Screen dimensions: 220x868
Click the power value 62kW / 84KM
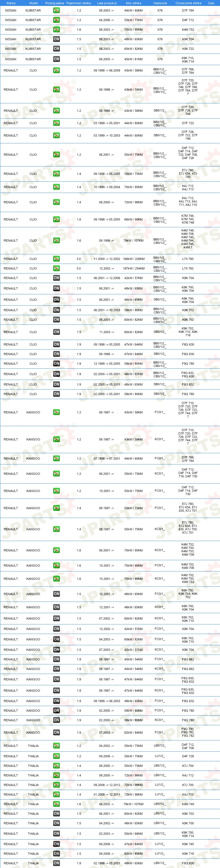pos(133,733)
